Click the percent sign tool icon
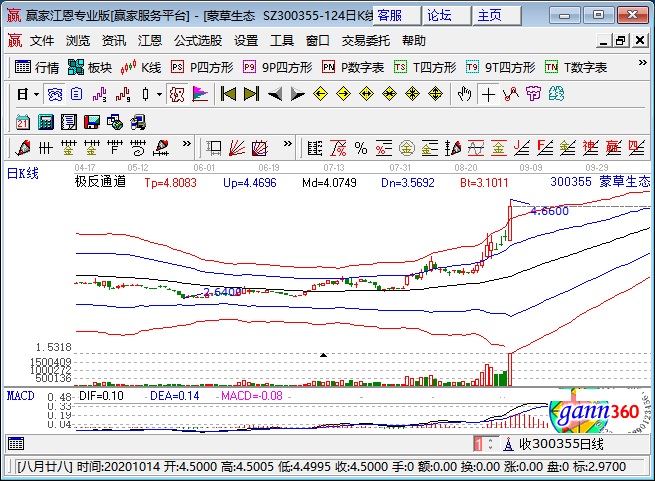The width and height of the screenshot is (655, 481). coord(361,148)
